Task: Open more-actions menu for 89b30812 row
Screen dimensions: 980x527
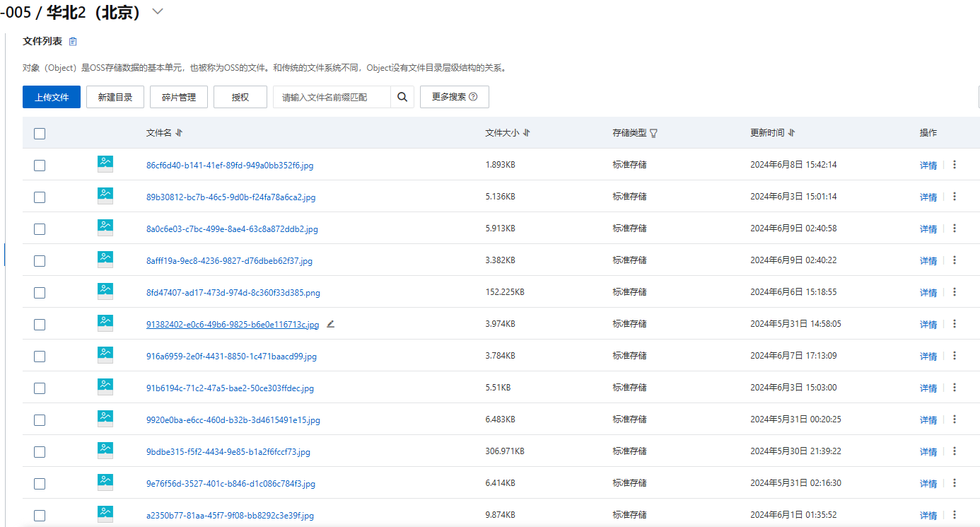Action: pyautogui.click(x=955, y=197)
